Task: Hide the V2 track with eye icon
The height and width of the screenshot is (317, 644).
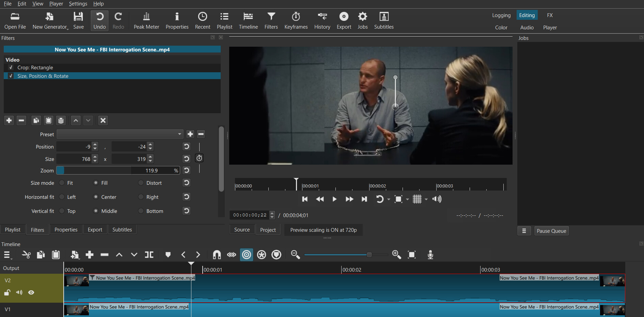Action: tap(31, 292)
